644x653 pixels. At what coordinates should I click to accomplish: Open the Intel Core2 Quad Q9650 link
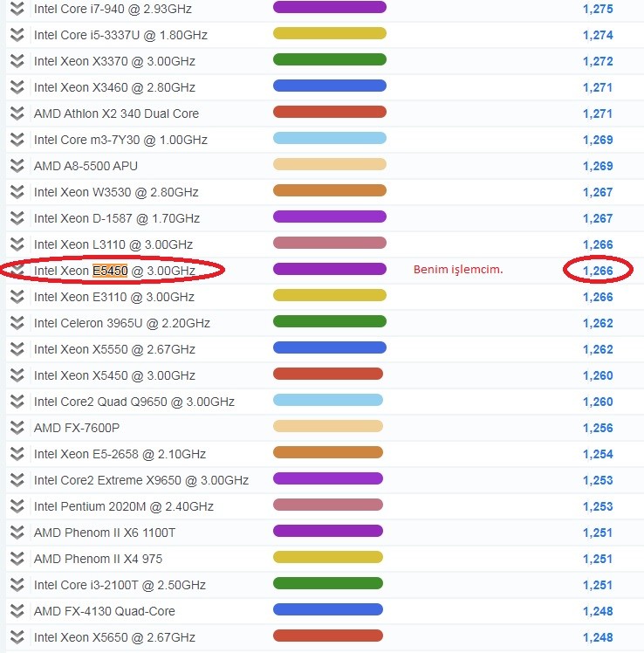pyautogui.click(x=134, y=402)
